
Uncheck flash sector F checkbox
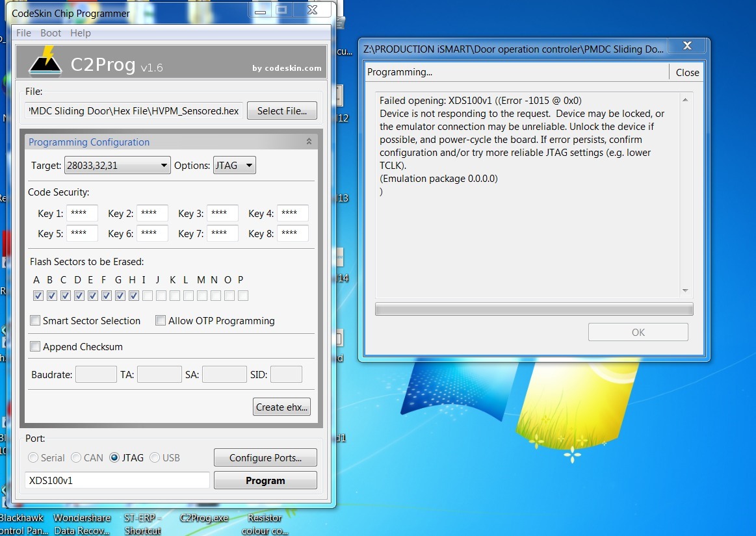pyautogui.click(x=107, y=296)
